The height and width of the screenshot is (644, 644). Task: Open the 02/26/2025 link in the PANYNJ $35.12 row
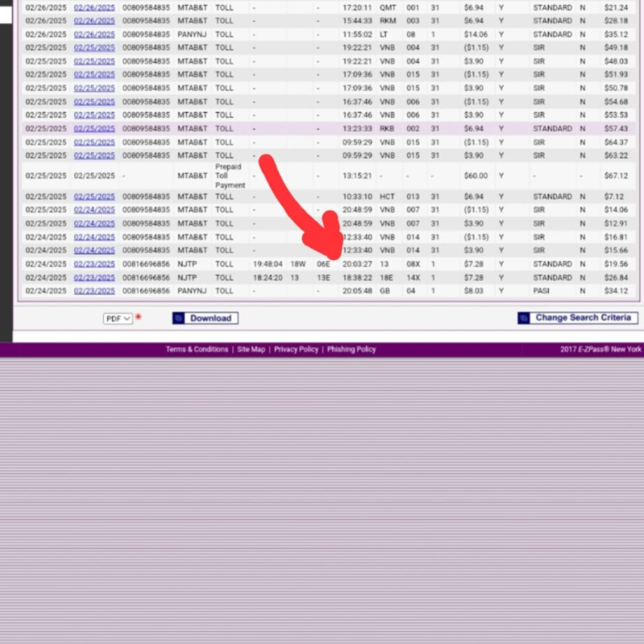(94, 35)
